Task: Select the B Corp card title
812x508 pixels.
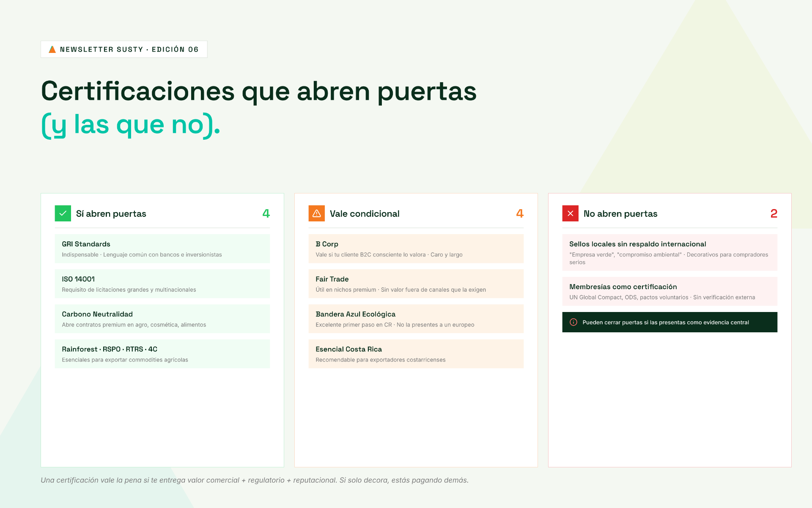Action: (x=327, y=244)
